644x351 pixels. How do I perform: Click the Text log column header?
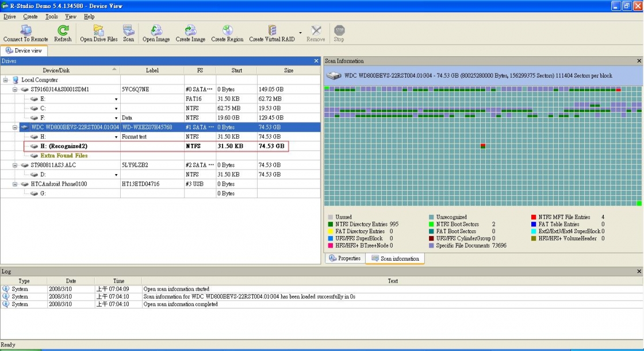[393, 281]
